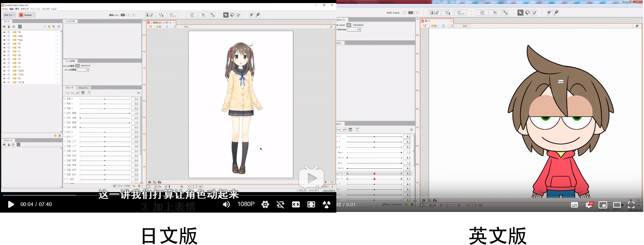Screen dimensions: 644x245
Task: Set edit level 2 in the Japanese editor
Action: click(x=128, y=15)
